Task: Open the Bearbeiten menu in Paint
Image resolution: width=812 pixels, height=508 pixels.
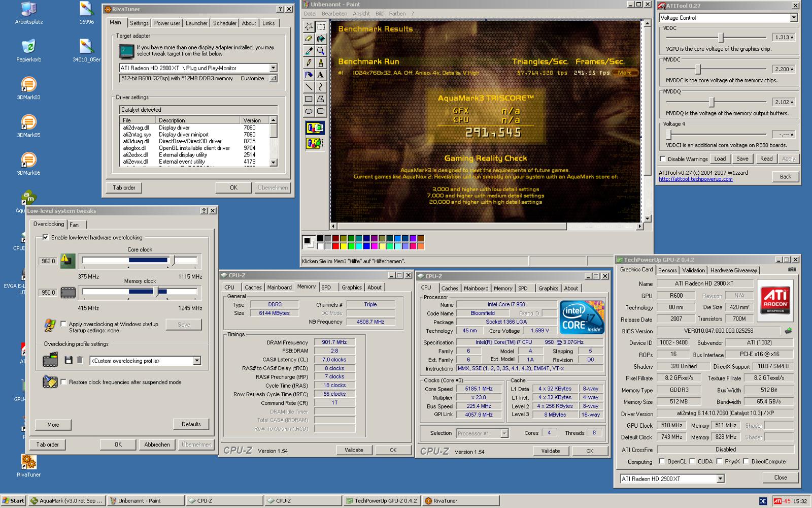Action: (334, 14)
